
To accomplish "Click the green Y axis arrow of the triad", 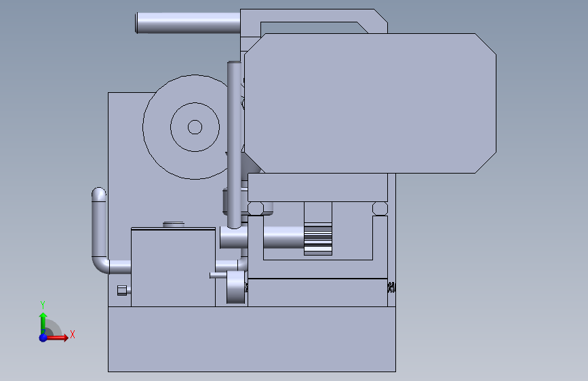I will coord(43,323).
